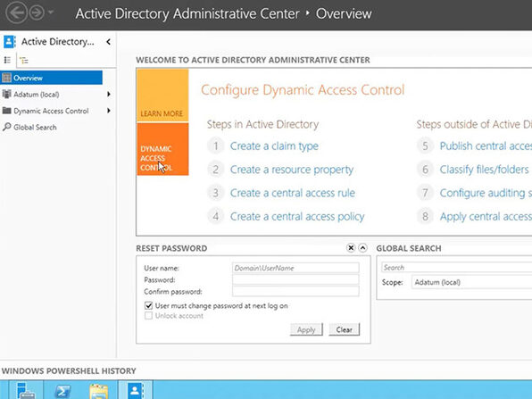Click the Active Directory contact book icon
This screenshot has width=532, height=399.
coord(10,42)
